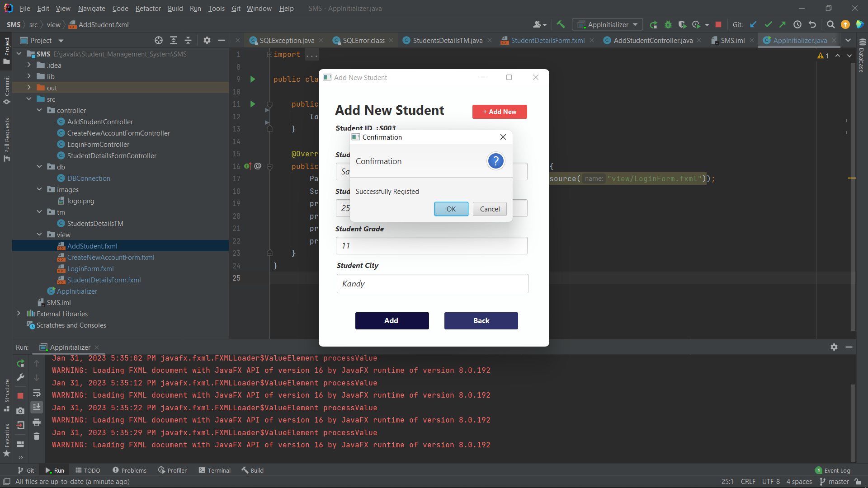This screenshot has height=488, width=868.
Task: Open the Refactor menu
Action: click(x=148, y=8)
